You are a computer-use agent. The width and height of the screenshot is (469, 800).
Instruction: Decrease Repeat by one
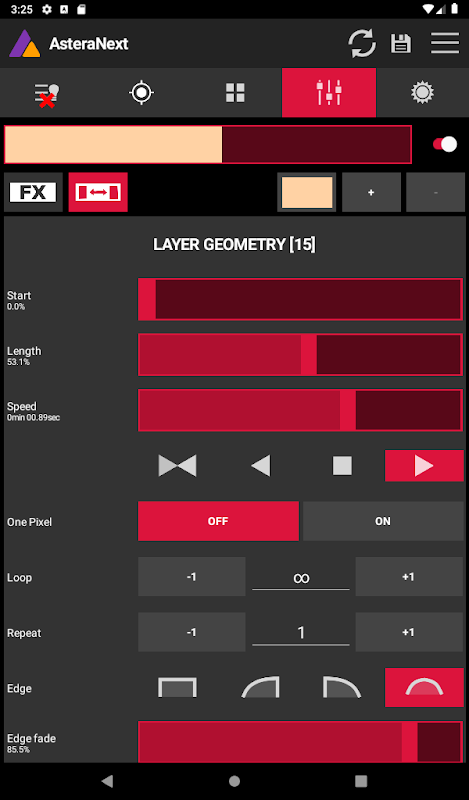(192, 632)
